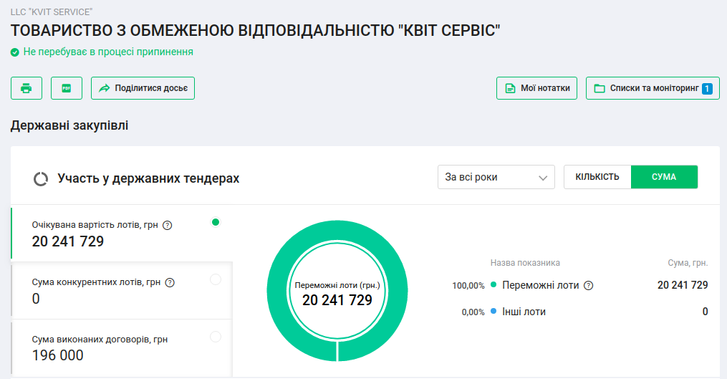Screen dimensions: 727x379
Task: Click the 0,00% percentage value
Action: pyautogui.click(x=473, y=312)
